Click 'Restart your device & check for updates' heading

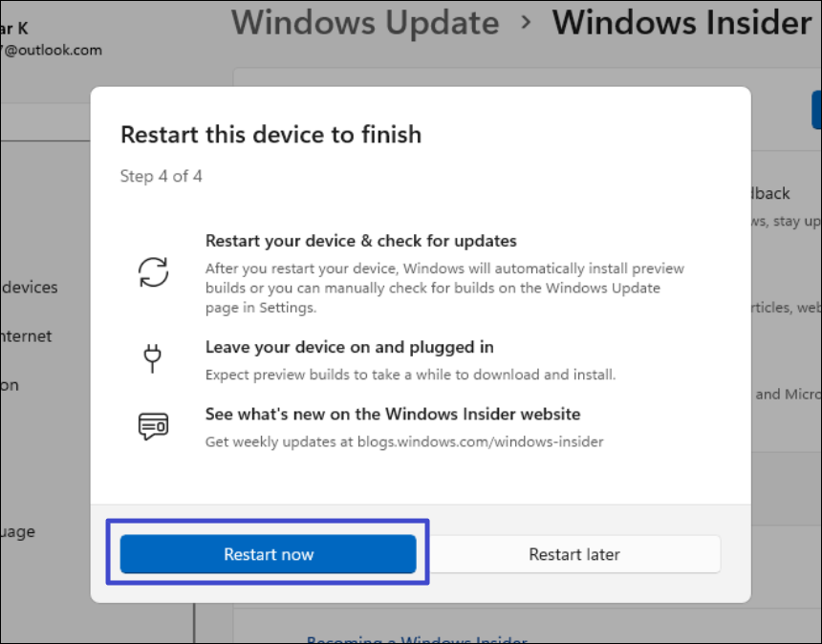(x=360, y=241)
